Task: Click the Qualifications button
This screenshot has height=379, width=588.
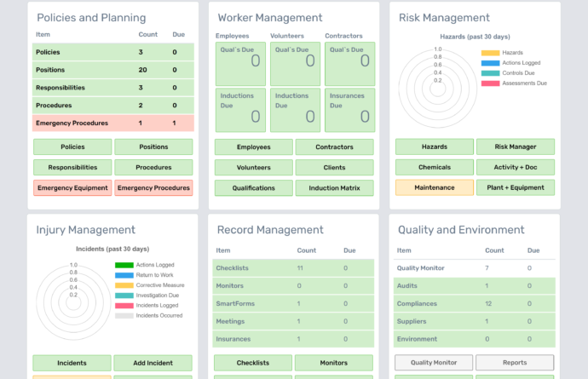Action: click(x=253, y=188)
